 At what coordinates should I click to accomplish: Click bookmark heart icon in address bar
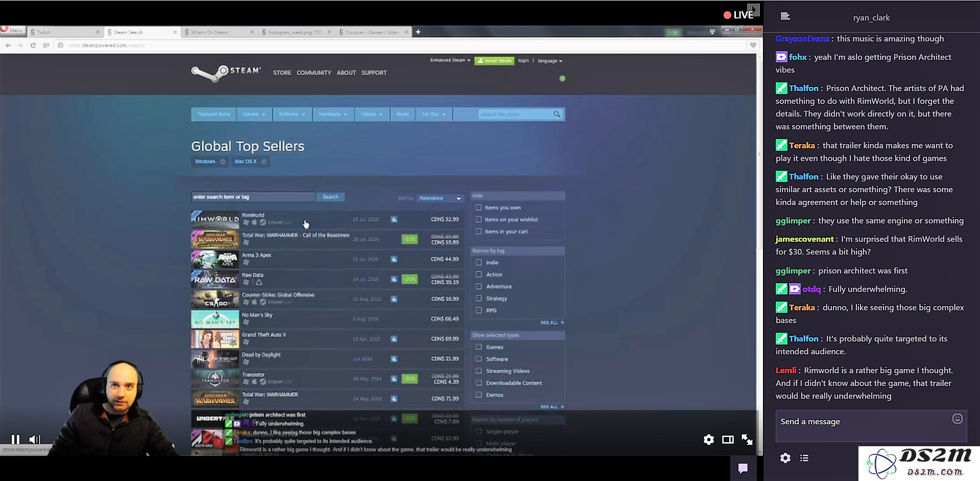point(753,45)
